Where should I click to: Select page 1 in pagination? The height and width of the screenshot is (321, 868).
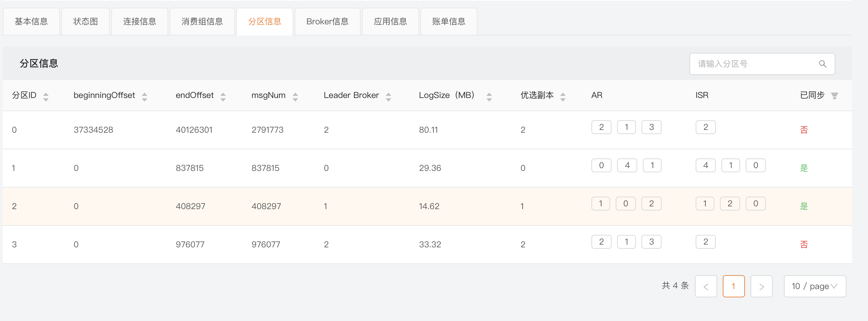[734, 286]
